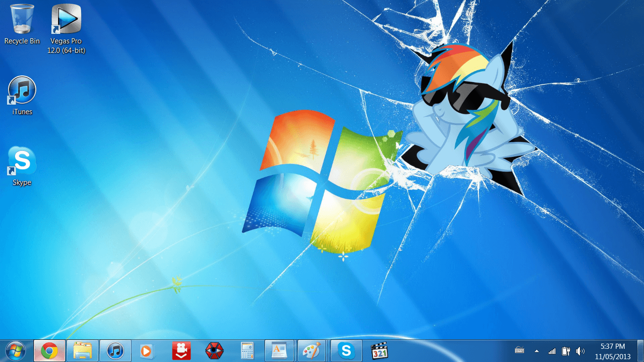Open Windows Explorer from the taskbar
The height and width of the screenshot is (362, 644).
pos(82,351)
